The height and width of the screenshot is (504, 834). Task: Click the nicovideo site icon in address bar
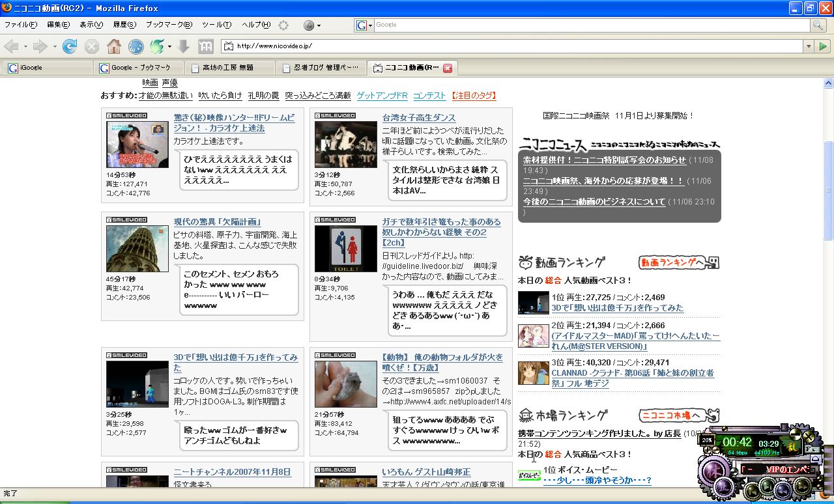point(228,46)
